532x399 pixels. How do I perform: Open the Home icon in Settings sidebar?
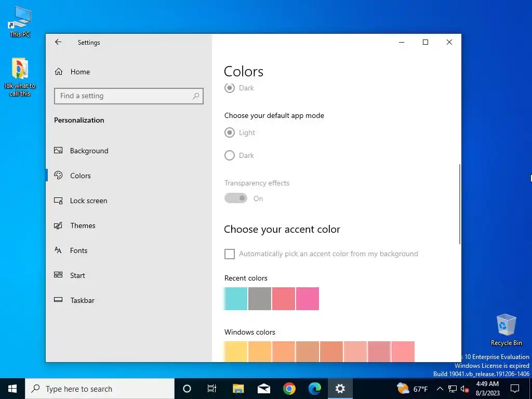pos(59,72)
